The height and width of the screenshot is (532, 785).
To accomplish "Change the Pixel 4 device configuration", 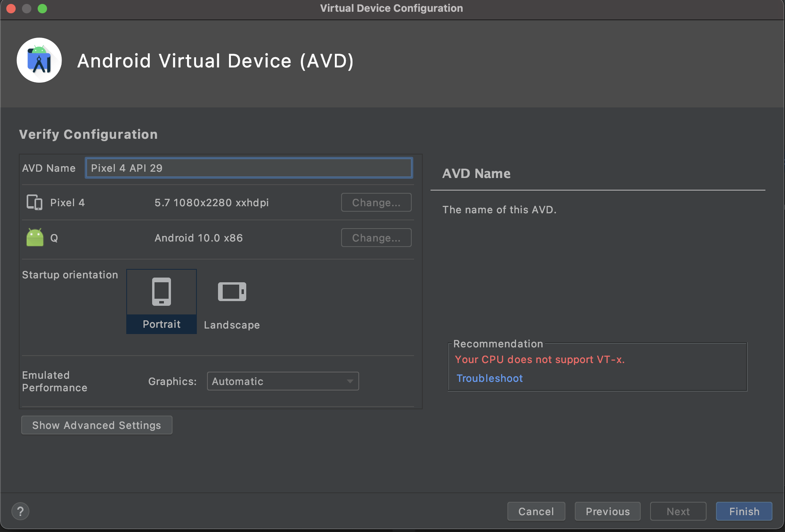I will [x=376, y=202].
